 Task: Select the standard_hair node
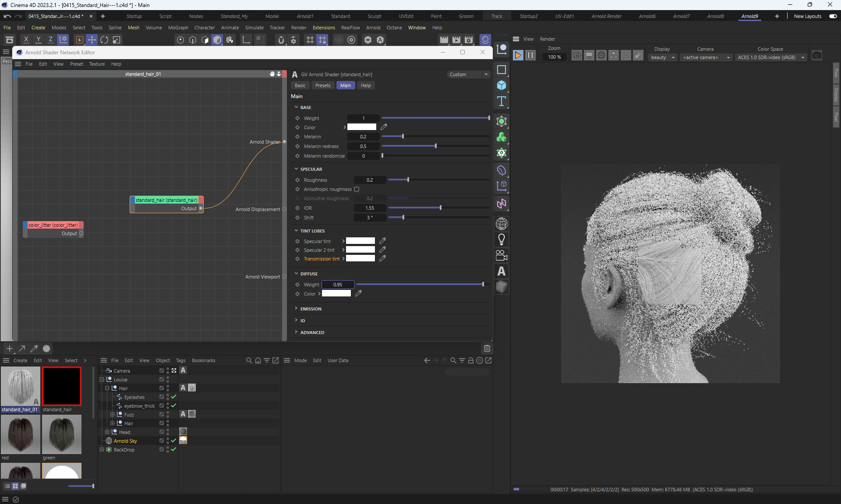[166, 200]
